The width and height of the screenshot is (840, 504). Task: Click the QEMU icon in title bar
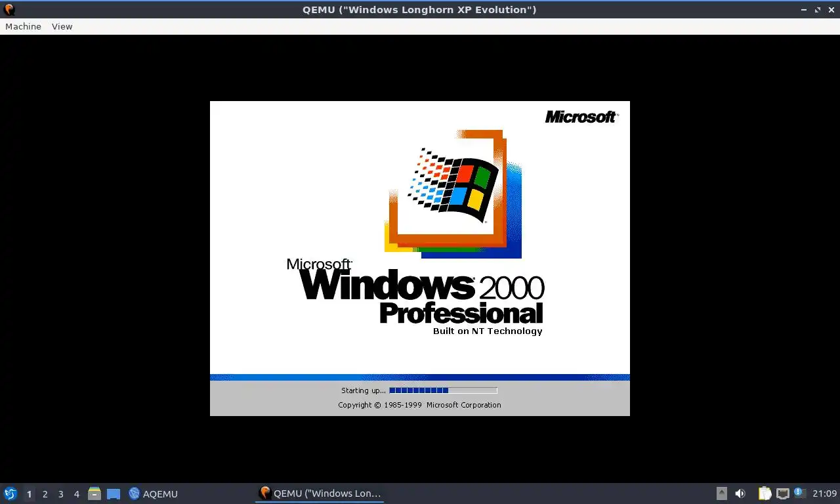[9, 9]
